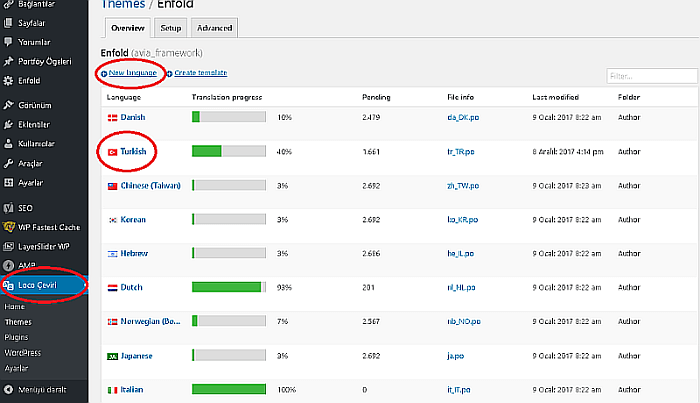Screen dimensions: 700x403
Task: Click the Themes breadcrumb link at top
Action: coord(123,4)
